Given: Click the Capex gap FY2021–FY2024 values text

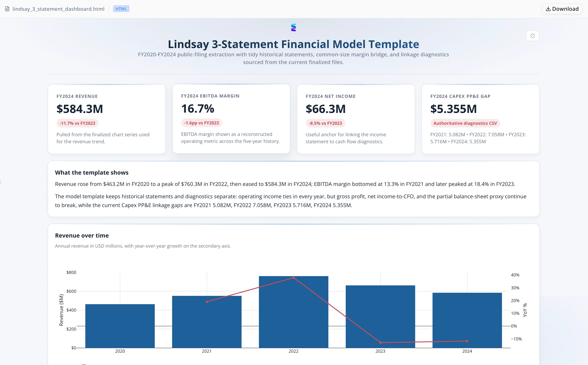Looking at the screenshot, I should click(478, 138).
